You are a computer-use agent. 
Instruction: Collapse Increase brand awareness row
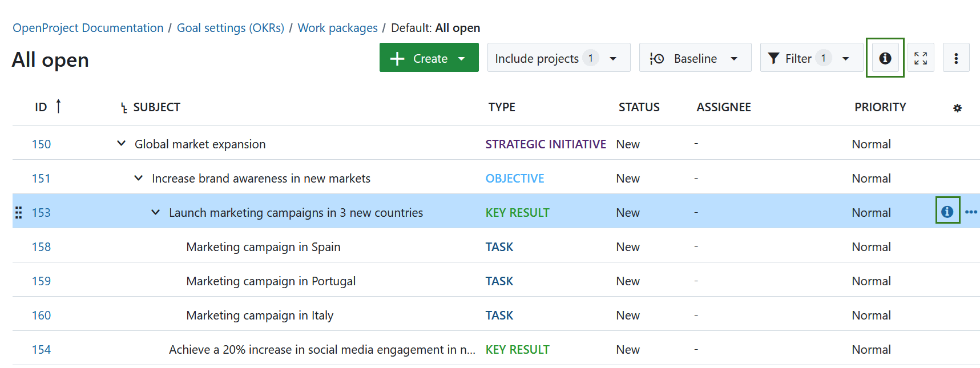(x=138, y=178)
